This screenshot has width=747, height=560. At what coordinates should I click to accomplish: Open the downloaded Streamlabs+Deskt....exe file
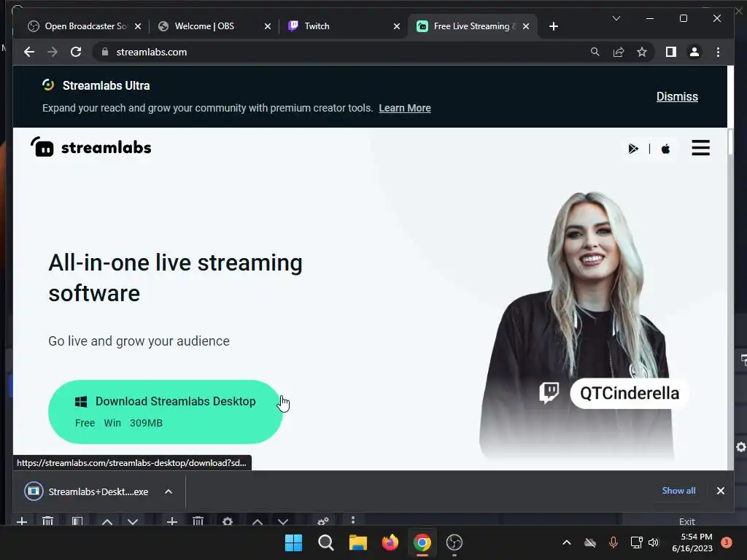(x=87, y=491)
